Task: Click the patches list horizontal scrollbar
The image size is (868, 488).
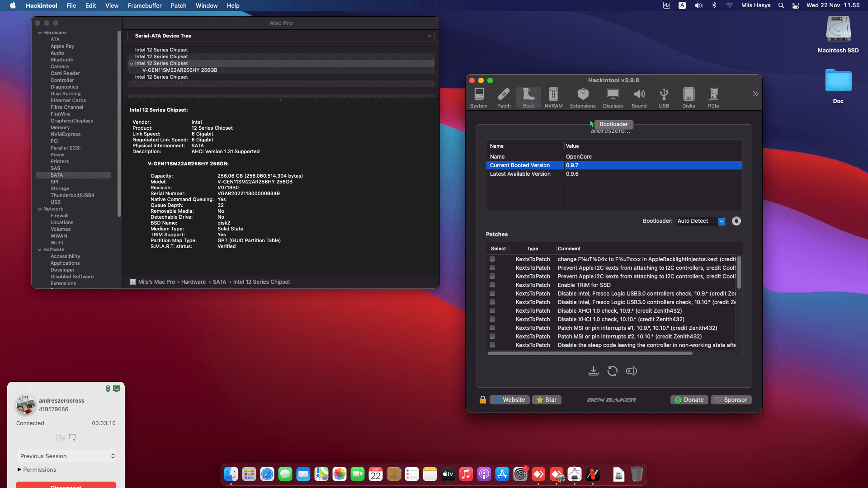Action: click(x=590, y=353)
